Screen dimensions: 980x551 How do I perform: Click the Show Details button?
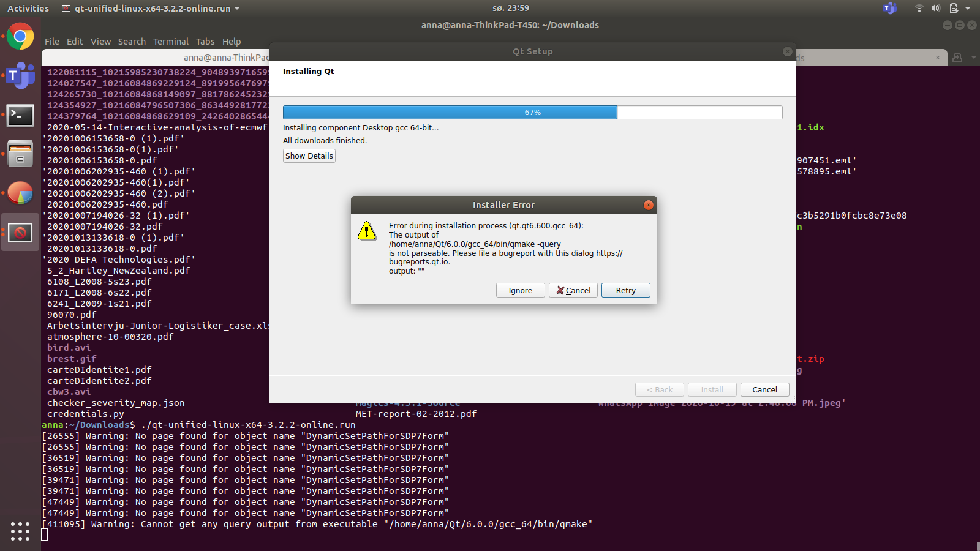tap(309, 156)
